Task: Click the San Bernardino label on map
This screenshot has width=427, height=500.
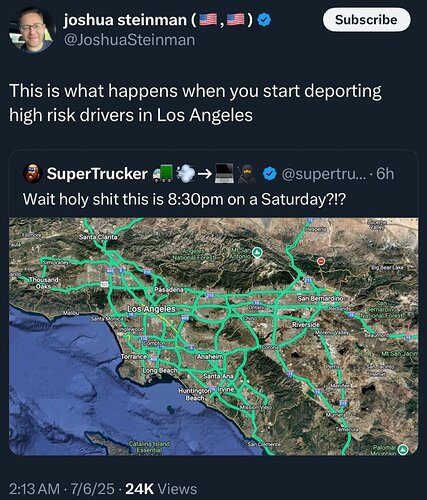Action: point(320,298)
